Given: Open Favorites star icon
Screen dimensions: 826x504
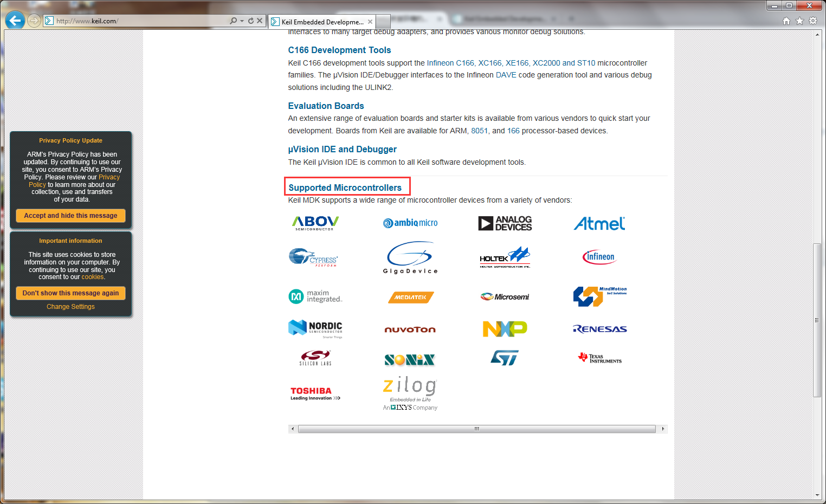Looking at the screenshot, I should click(799, 21).
